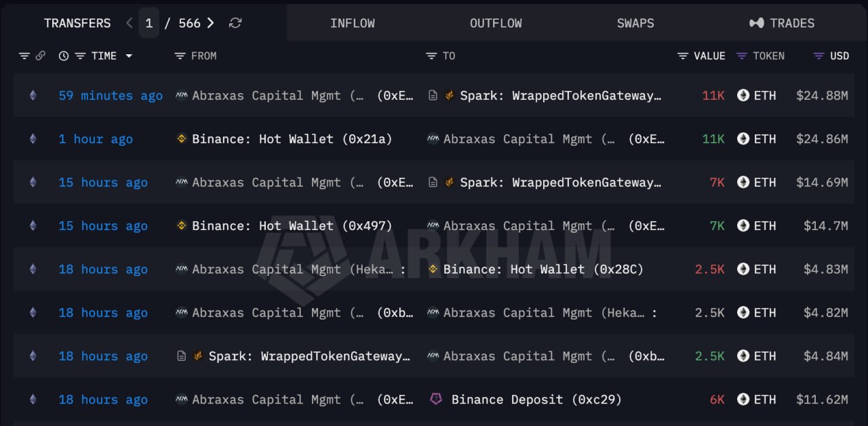
Task: Switch to the INFLOW tab
Action: [x=353, y=23]
